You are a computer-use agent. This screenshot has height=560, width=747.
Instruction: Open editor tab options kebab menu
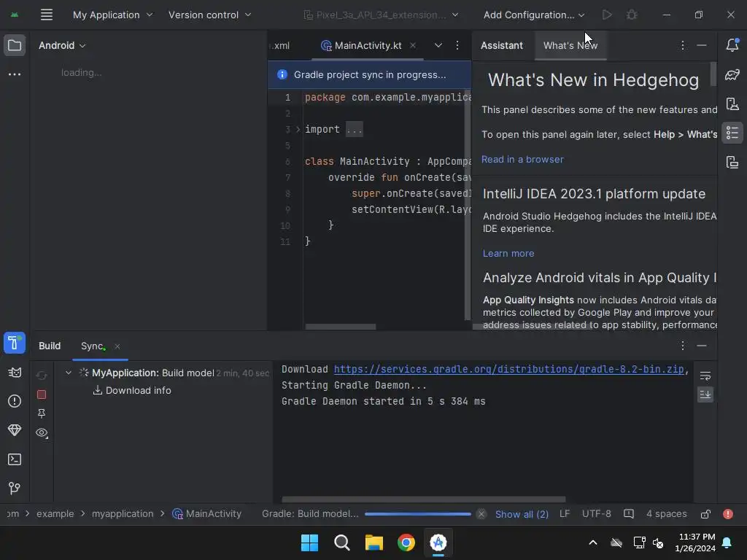click(x=457, y=45)
